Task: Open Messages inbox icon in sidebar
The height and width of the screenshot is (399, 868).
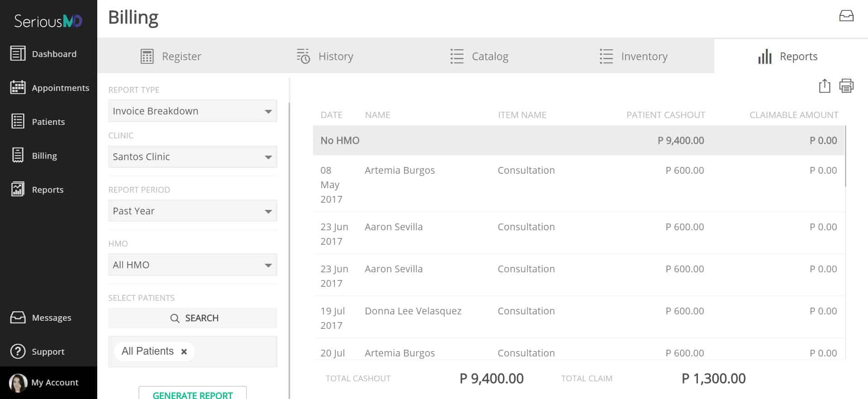Action: click(x=18, y=318)
